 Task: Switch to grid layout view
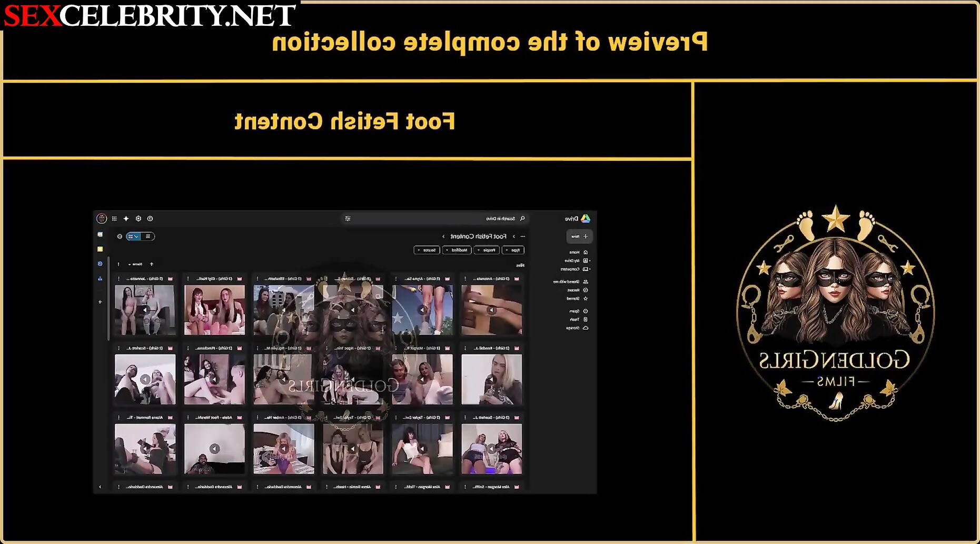point(133,236)
